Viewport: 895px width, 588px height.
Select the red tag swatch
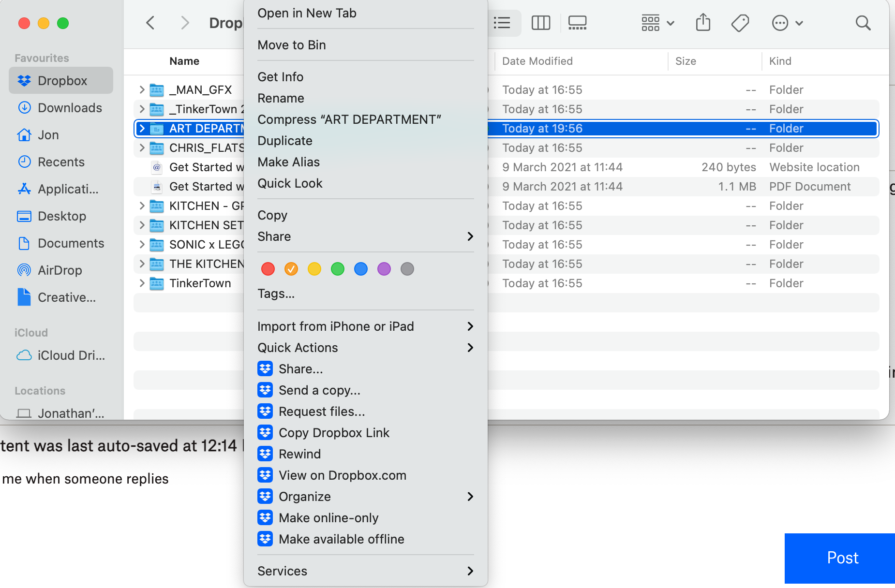268,269
